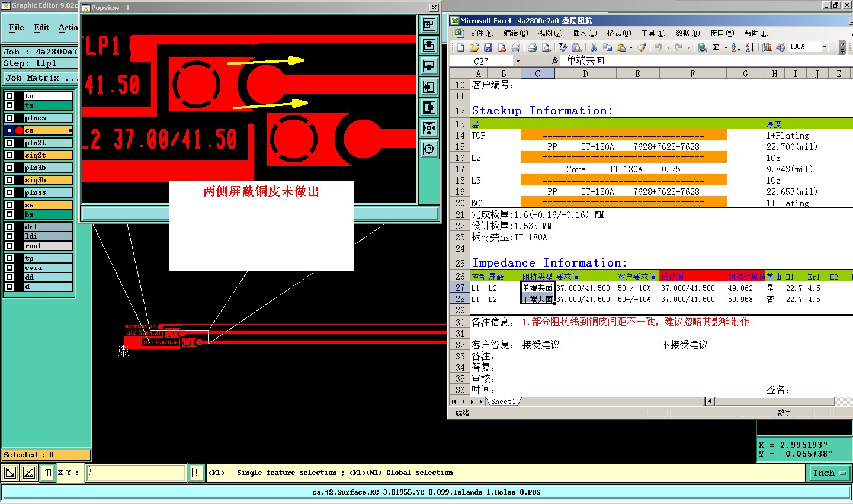Click the seventh Popview side toolbar icon
The width and height of the screenshot is (853, 504).
429,149
